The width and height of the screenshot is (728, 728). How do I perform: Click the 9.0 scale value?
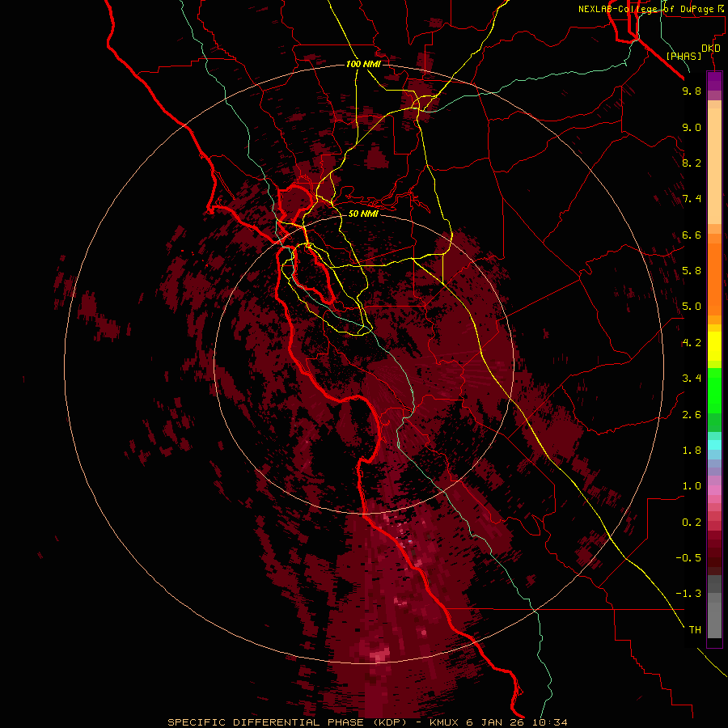(692, 127)
